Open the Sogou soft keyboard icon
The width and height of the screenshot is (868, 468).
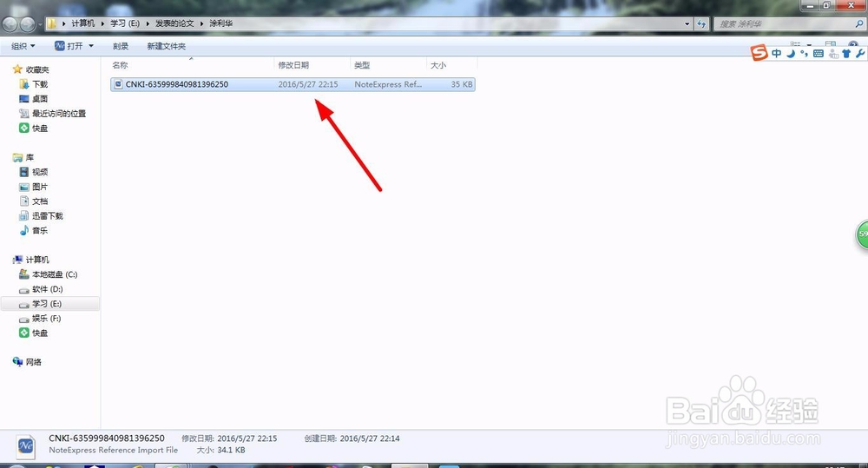click(x=819, y=54)
